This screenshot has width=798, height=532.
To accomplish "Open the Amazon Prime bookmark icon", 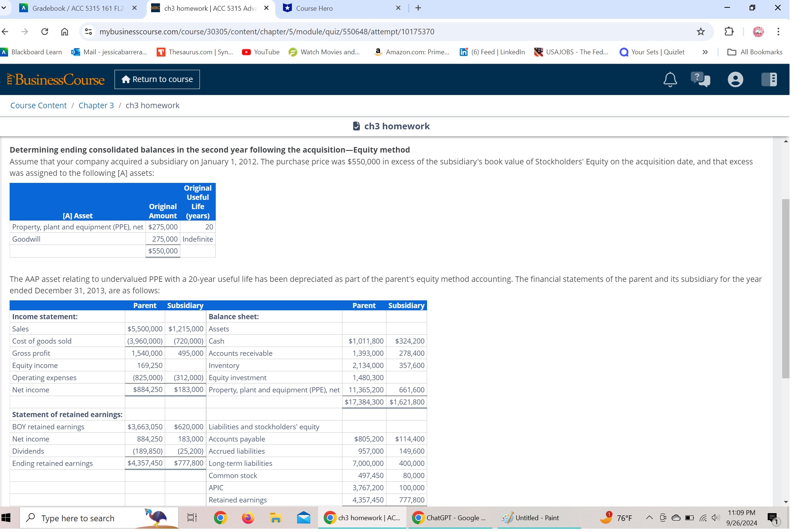I will (378, 52).
